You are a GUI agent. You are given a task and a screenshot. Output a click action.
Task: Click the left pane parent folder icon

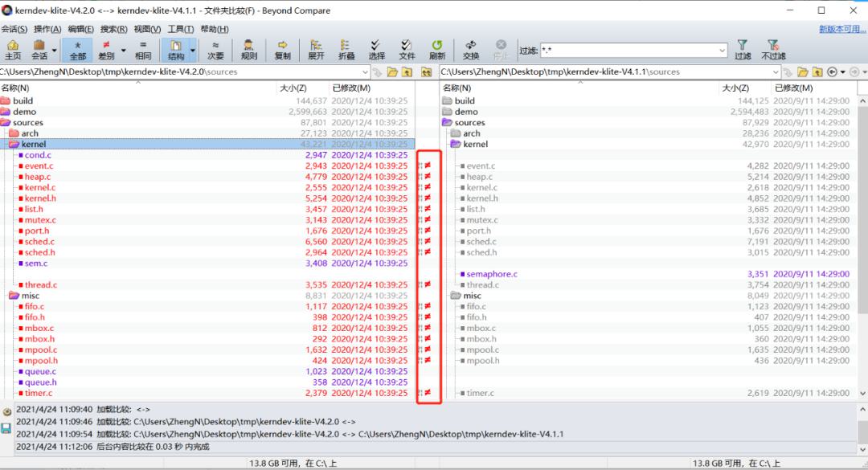(x=407, y=72)
